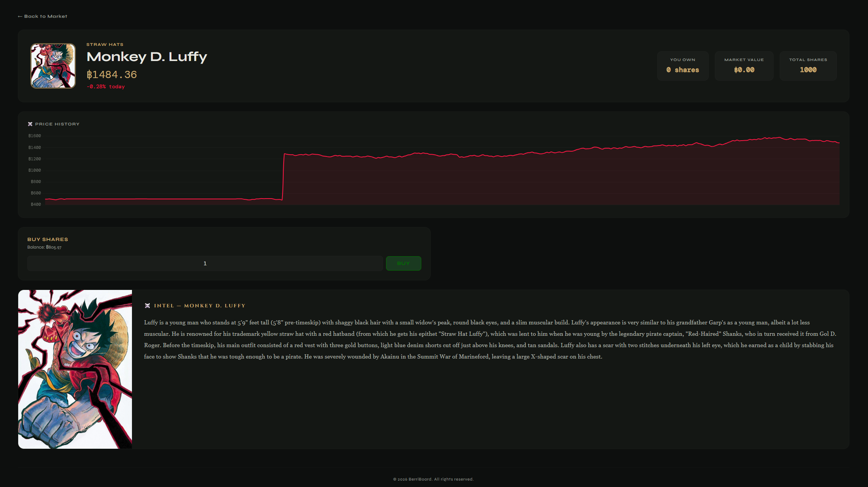This screenshot has width=868, height=487.
Task: Click the BerriBoard copyright footer text
Action: 433,479
